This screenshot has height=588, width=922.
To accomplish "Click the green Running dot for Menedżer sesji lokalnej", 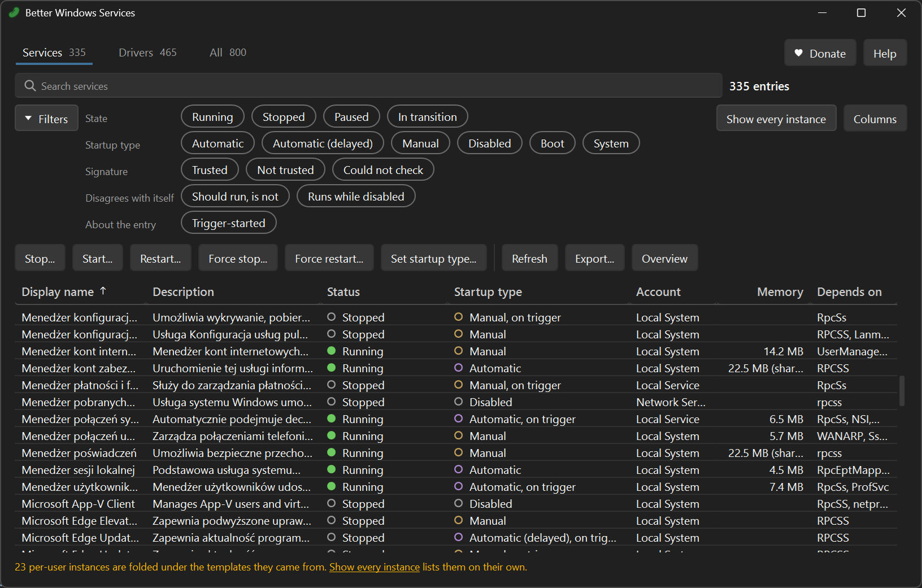I will [332, 469].
